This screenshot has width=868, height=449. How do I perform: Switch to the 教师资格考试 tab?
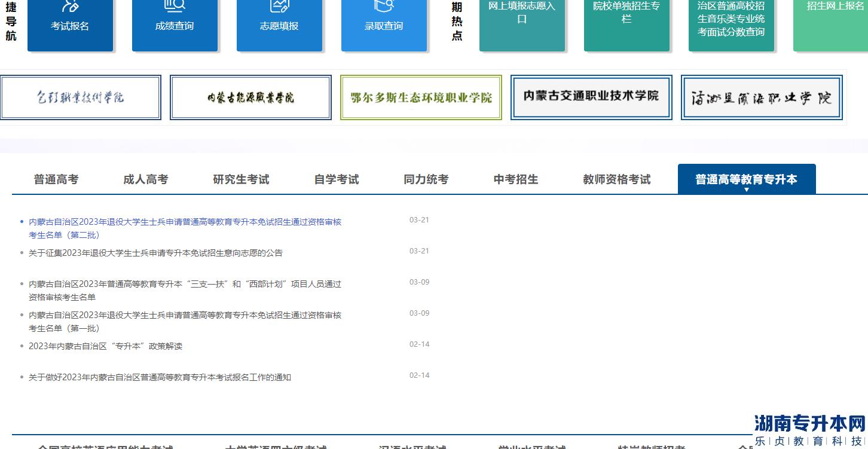point(617,179)
